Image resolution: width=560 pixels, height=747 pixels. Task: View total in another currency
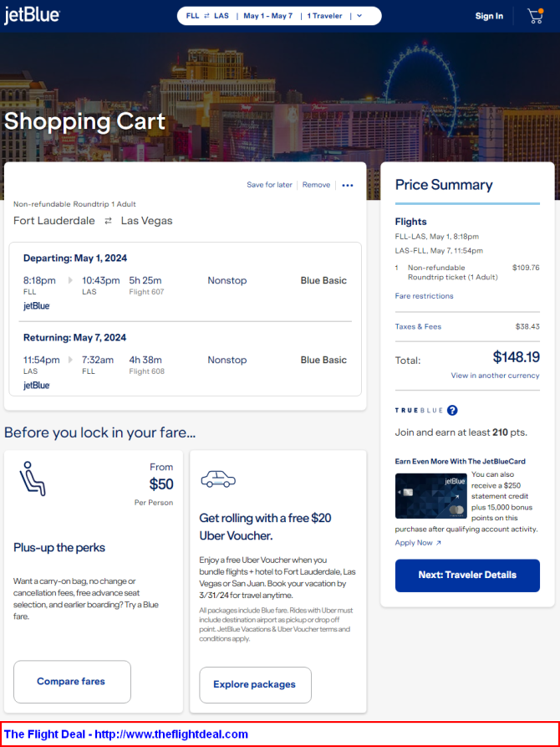pyautogui.click(x=496, y=376)
